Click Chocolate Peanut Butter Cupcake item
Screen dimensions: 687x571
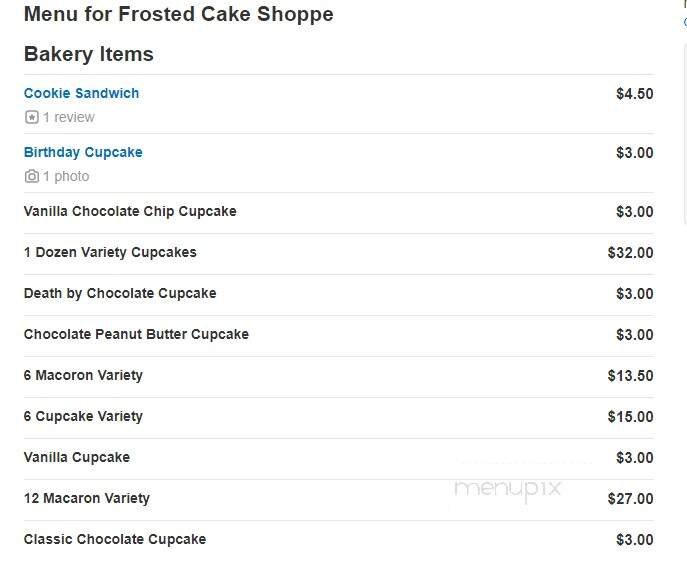pyautogui.click(x=136, y=334)
